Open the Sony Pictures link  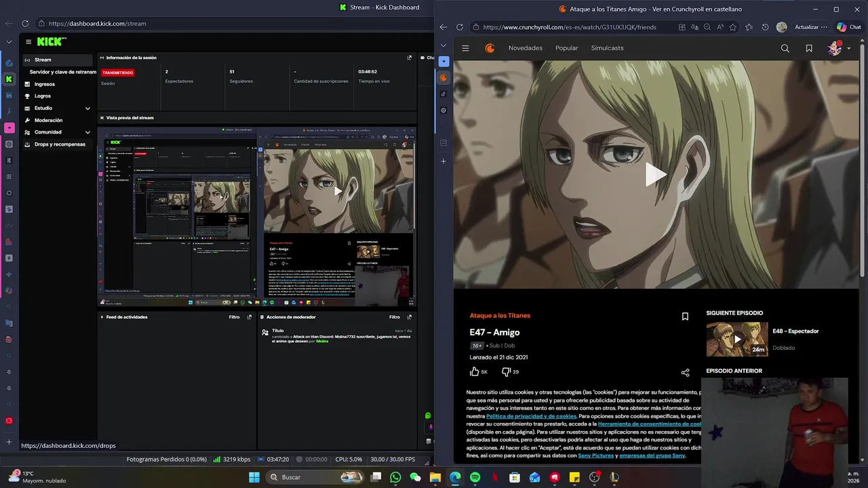coord(595,455)
